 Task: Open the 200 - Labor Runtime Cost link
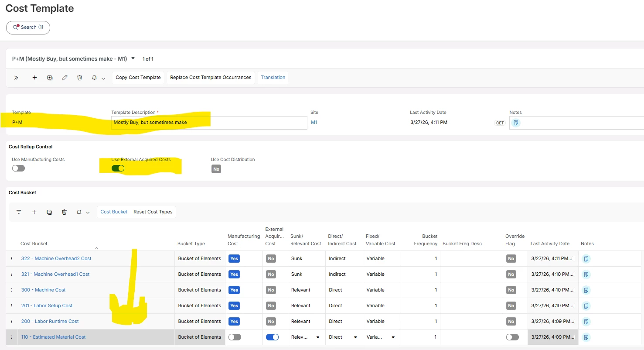(x=50, y=322)
